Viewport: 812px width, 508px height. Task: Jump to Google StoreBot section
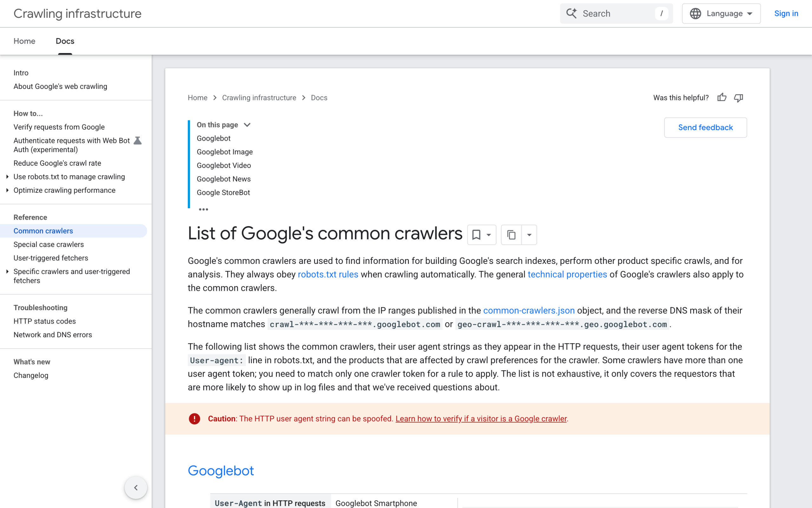pyautogui.click(x=224, y=192)
